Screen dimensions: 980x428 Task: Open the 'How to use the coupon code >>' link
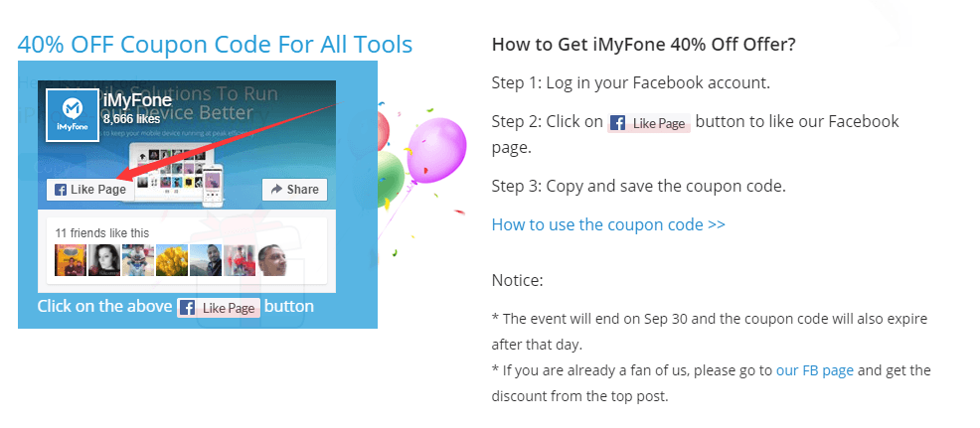pos(608,224)
